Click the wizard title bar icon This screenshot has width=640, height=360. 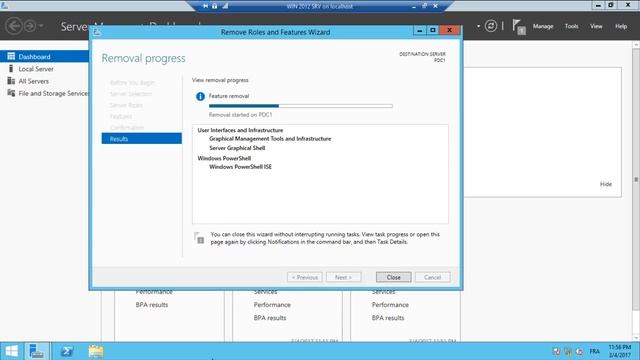point(97,32)
